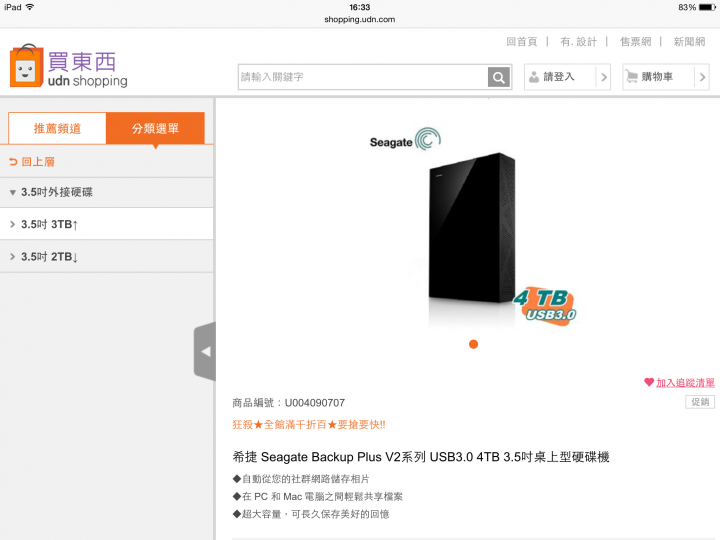This screenshot has height=540, width=720.
Task: Click the heart wishlist icon
Action: (x=649, y=382)
